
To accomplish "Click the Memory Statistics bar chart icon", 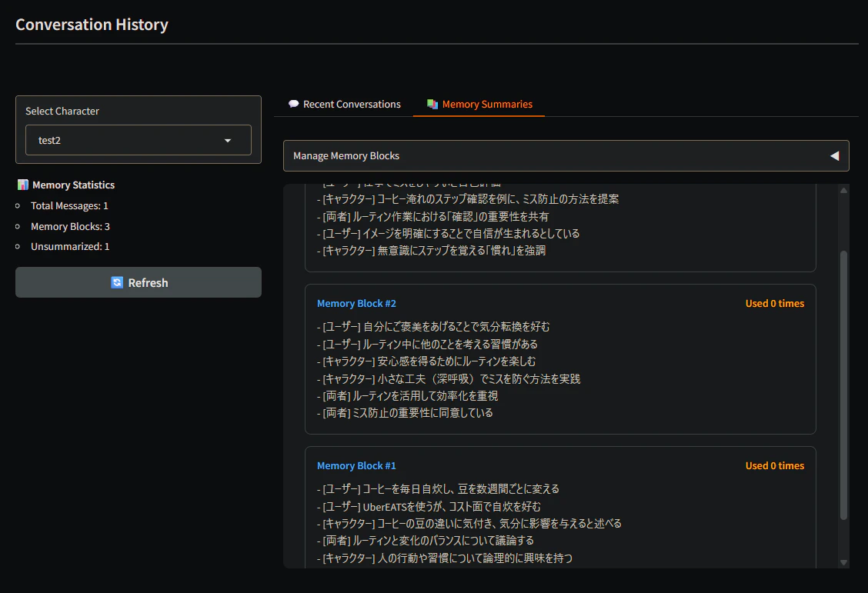I will [22, 185].
